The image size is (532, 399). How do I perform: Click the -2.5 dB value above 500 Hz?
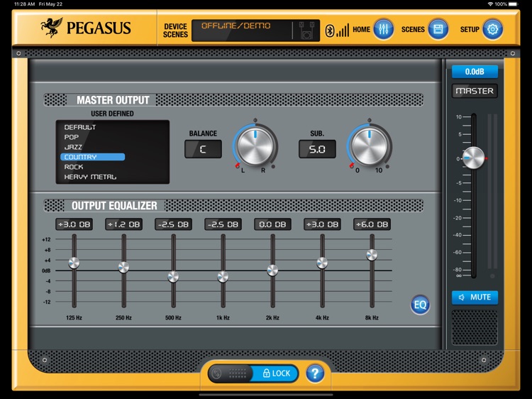tap(173, 224)
